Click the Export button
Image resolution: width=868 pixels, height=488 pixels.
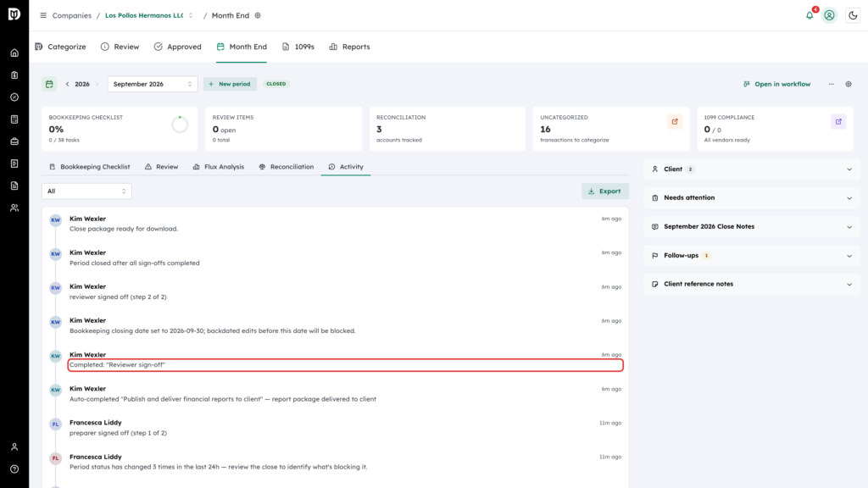coord(605,191)
